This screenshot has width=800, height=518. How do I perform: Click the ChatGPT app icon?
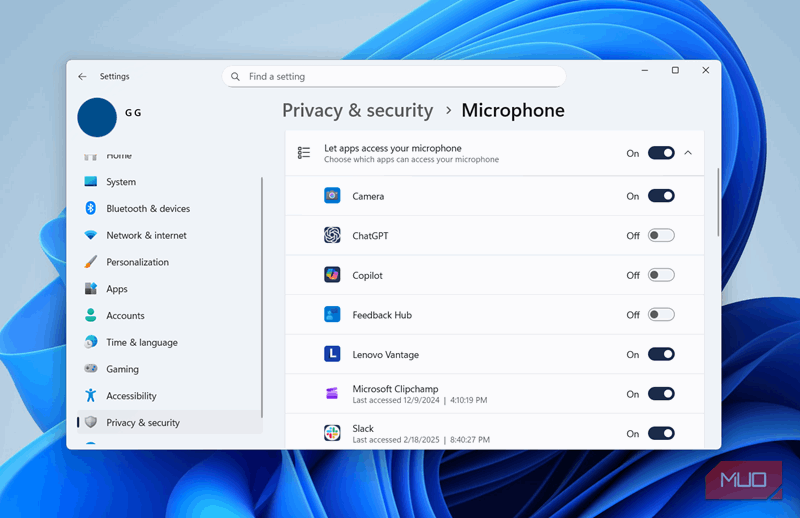click(x=332, y=236)
